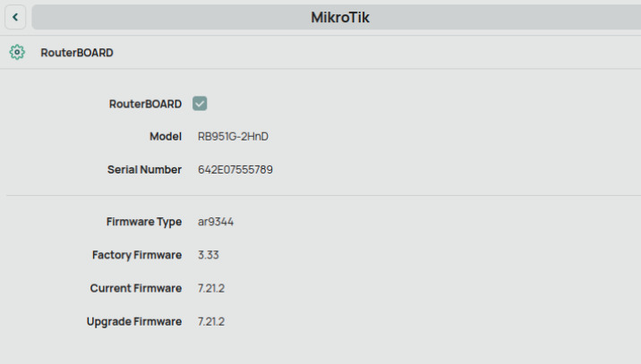The height and width of the screenshot is (364, 641).
Task: Click the Current Firmware label
Action: tap(136, 288)
